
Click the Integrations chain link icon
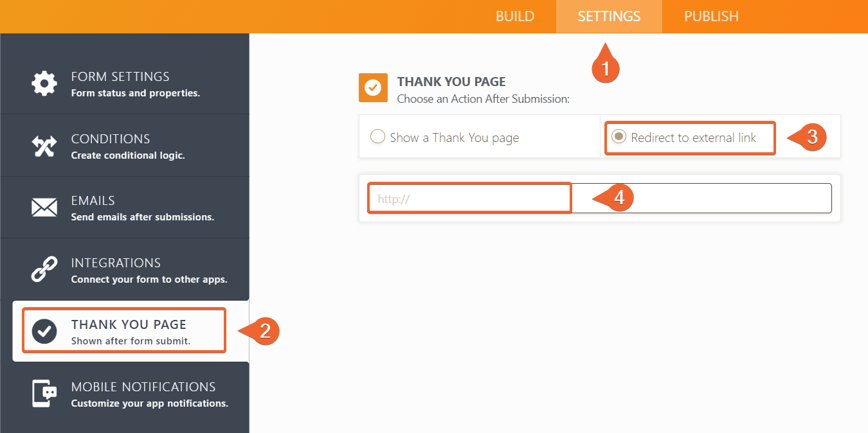pyautogui.click(x=44, y=269)
